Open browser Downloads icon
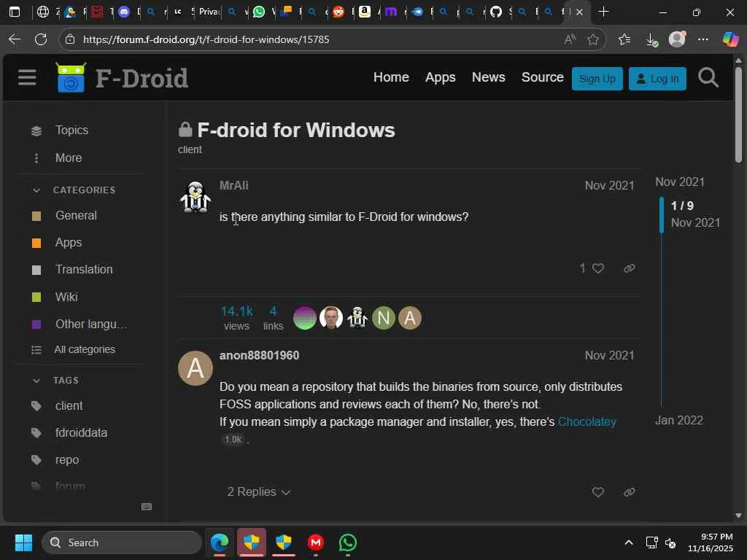Screen dimensions: 747x560 [651, 40]
